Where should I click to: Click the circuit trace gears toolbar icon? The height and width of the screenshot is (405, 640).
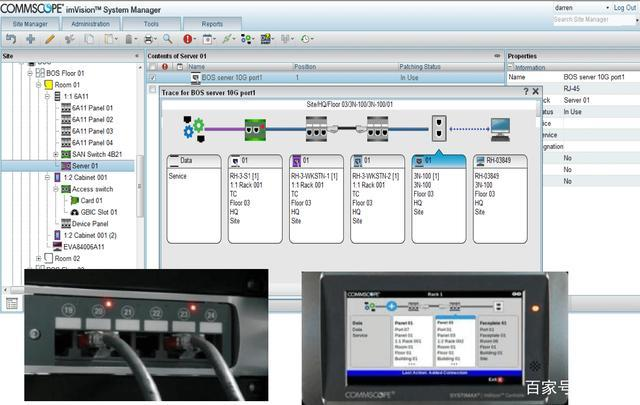pyautogui.click(x=246, y=39)
